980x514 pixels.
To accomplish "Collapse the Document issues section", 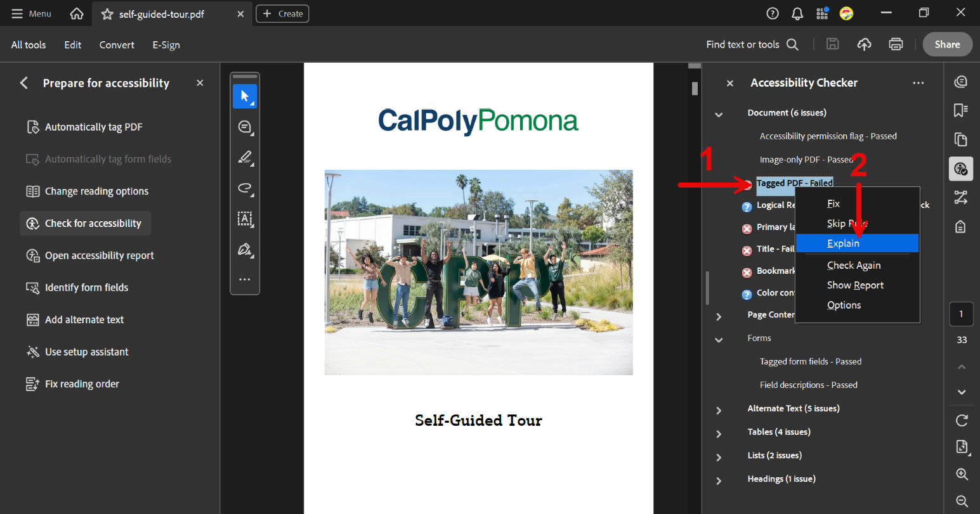I will point(719,114).
